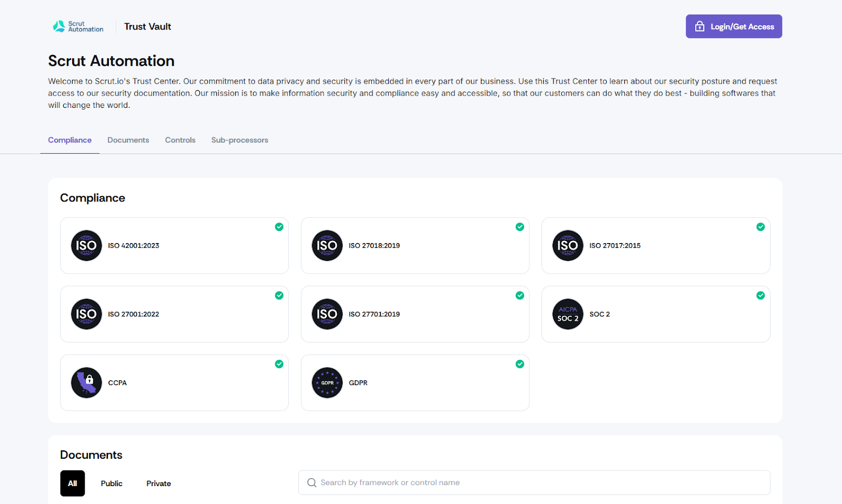The height and width of the screenshot is (504, 842).
Task: Open the Sub-processors tab
Action: 239,140
